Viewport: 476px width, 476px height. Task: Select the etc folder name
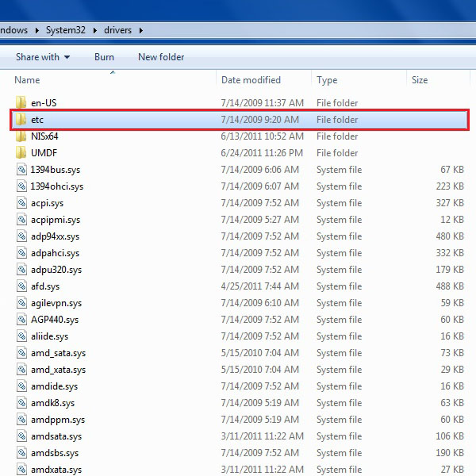point(37,120)
